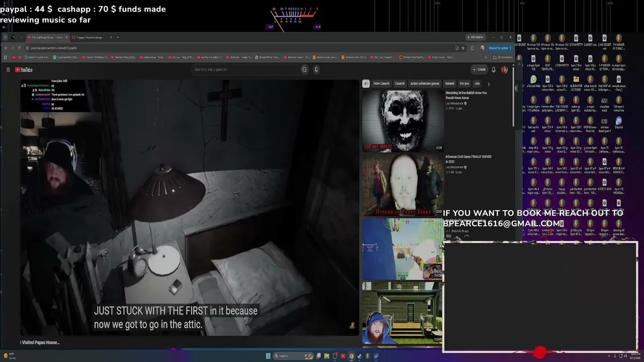This screenshot has height=362, width=644.
Task: Click the YouTube Create button
Action: tap(479, 69)
